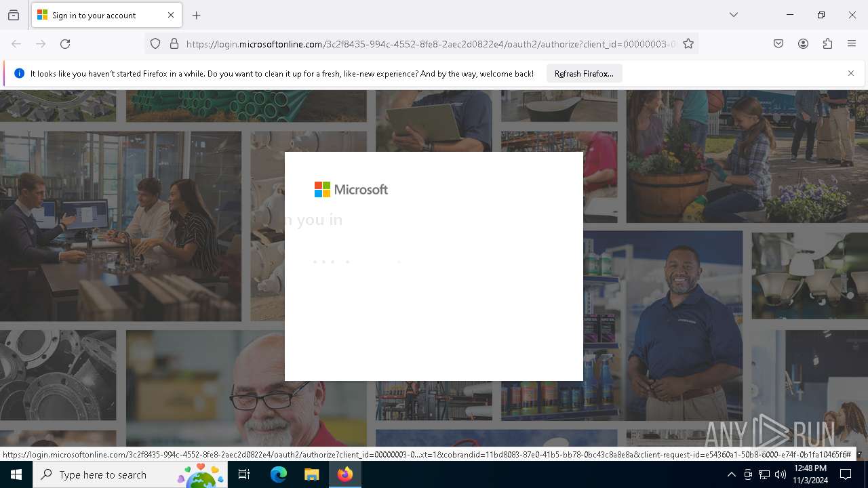Screen dimensions: 868x488
Task: Close the 'Sign in to your account' tab
Action: [171, 15]
